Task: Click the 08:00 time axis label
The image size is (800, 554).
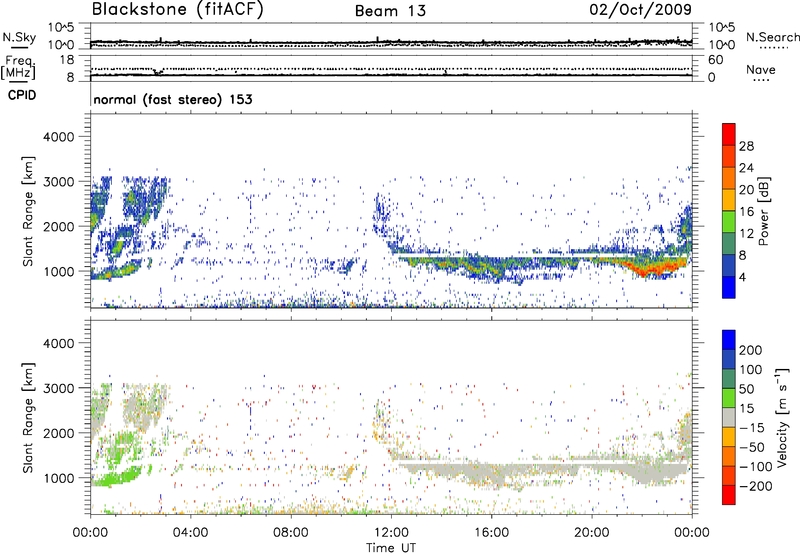Action: click(291, 533)
